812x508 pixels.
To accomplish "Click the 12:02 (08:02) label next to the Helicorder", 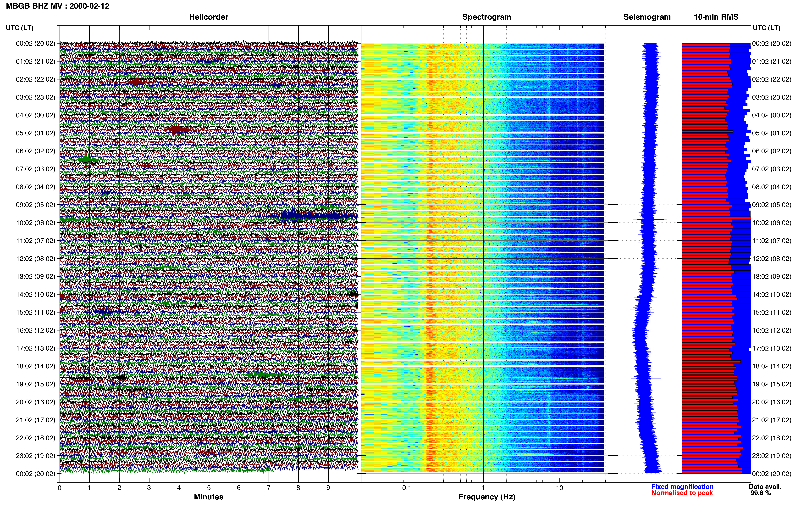I will [36, 259].
